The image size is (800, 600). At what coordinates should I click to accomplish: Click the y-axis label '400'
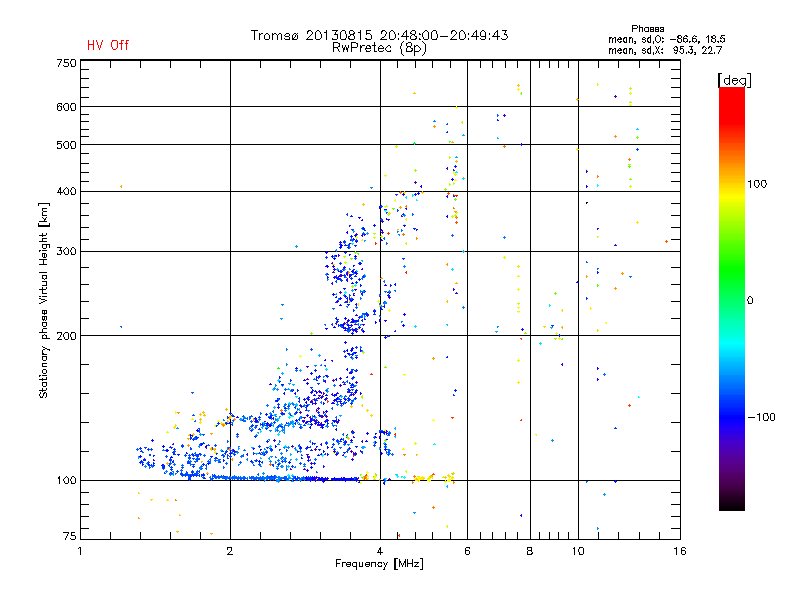click(66, 191)
